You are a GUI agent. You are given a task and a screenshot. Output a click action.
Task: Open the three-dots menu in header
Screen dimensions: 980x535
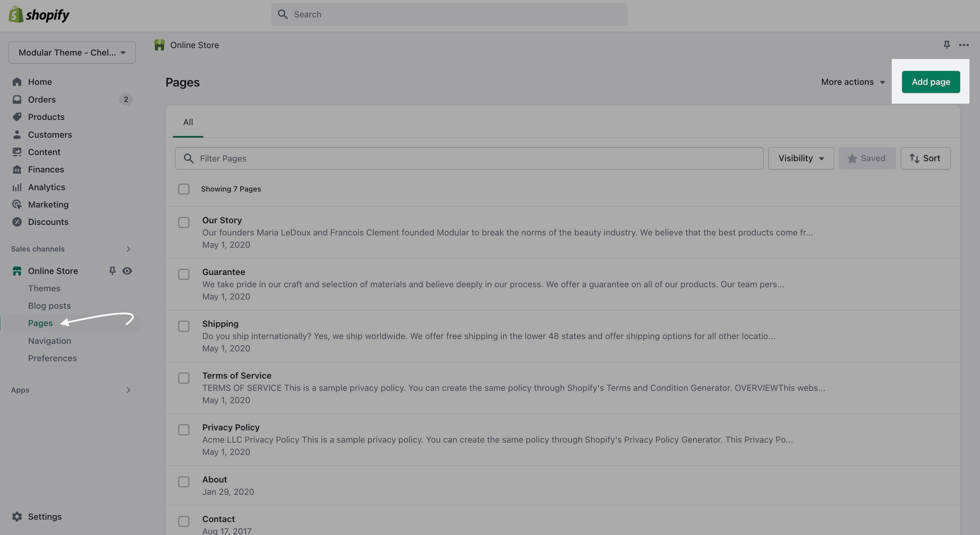(963, 45)
